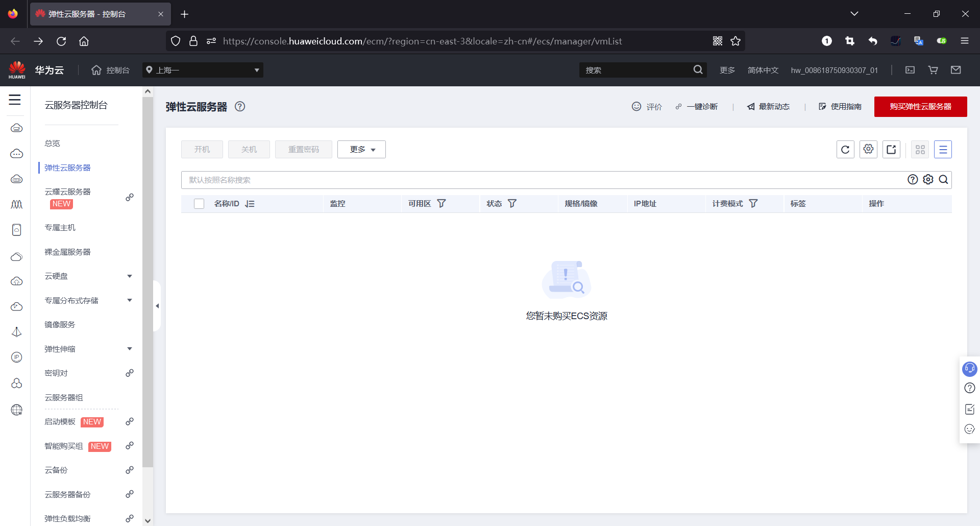Toggle the 可用区 column filter
Screen dimensions: 980x526
tap(442, 203)
